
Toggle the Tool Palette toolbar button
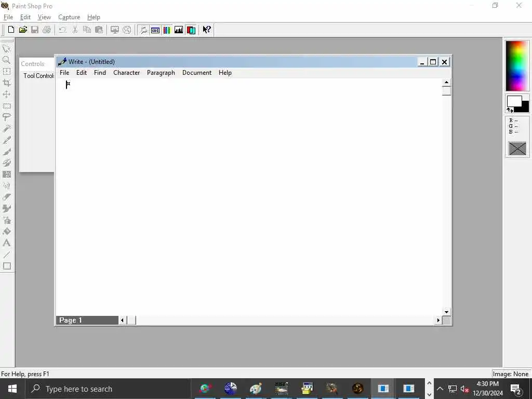143,30
